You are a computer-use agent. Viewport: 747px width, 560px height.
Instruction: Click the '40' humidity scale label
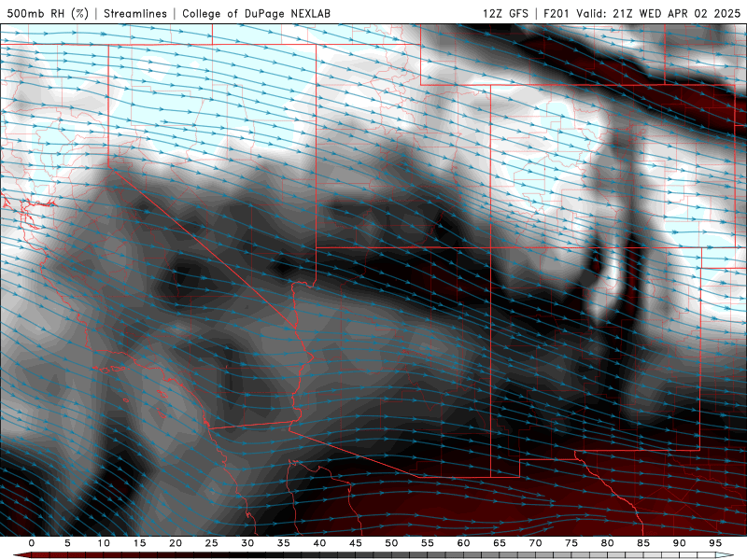click(319, 543)
